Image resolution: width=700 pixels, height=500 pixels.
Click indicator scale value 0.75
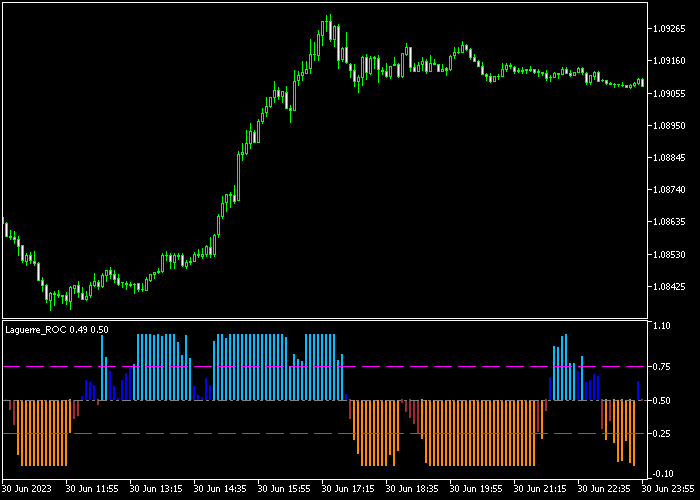pos(662,367)
